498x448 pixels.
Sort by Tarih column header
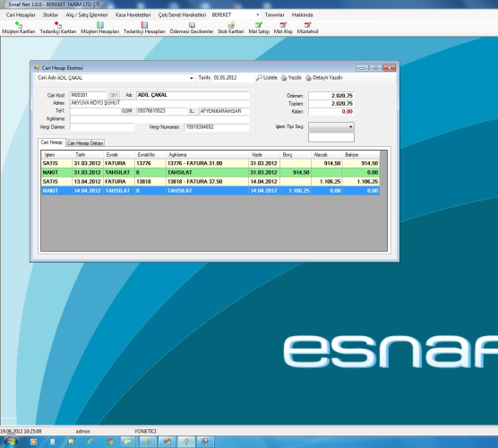point(88,155)
